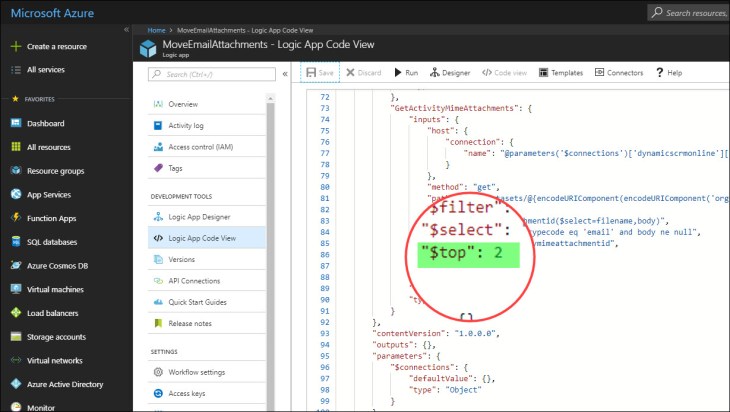Select Logic App Code View menu item
Screen dimensions: 730x412
202,238
